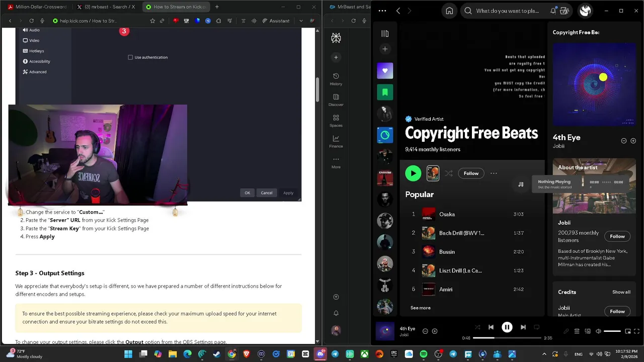Image resolution: width=644 pixels, height=362 pixels.
Task: Open Discord from the taskbar
Action: [x=320, y=354]
